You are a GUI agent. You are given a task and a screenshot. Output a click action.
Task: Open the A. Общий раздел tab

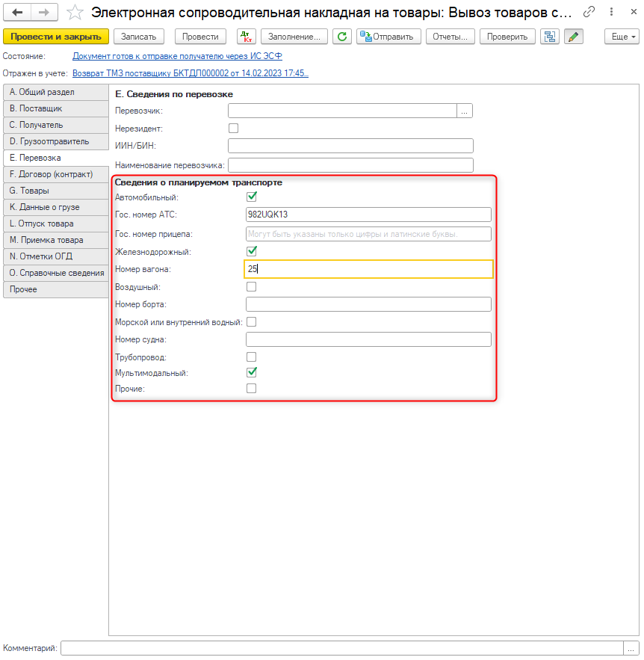[55, 92]
